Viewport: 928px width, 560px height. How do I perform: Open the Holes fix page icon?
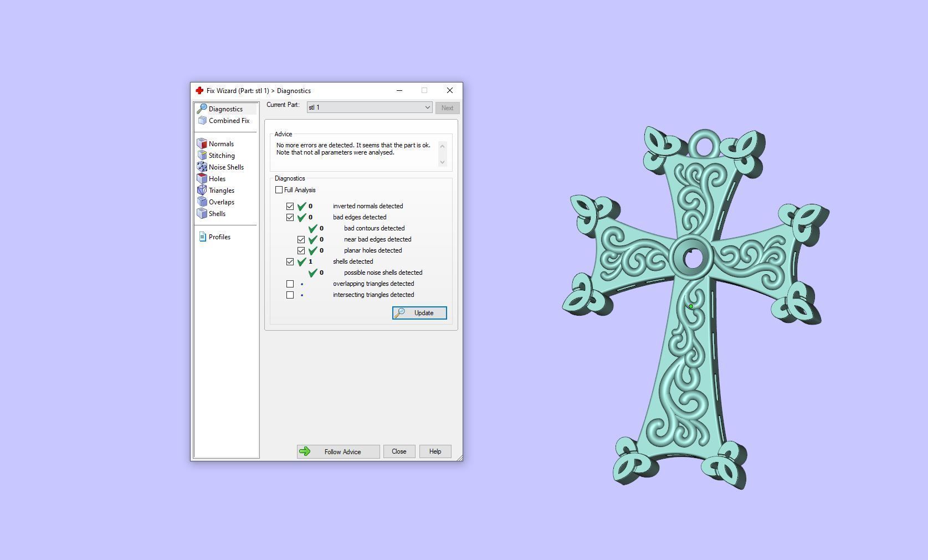coord(202,178)
